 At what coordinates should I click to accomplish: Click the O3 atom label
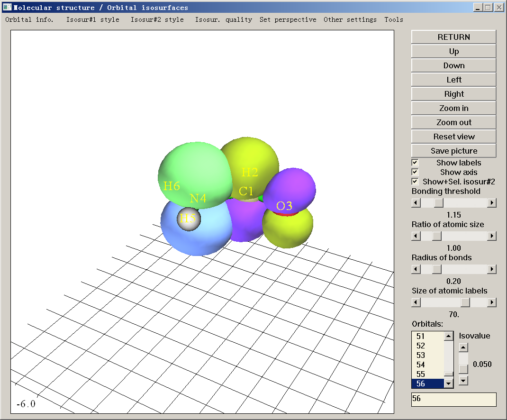pos(284,206)
